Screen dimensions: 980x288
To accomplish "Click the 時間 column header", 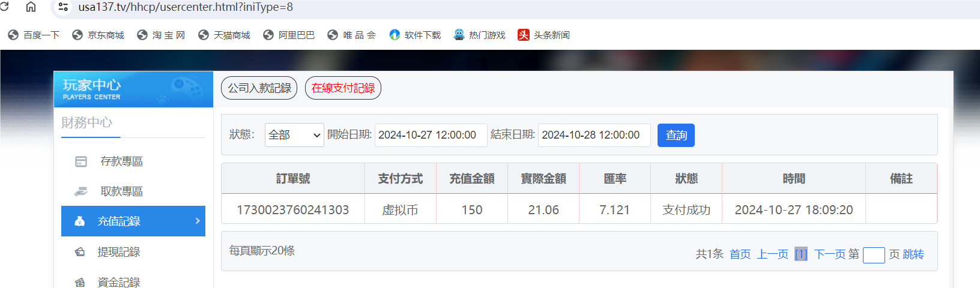I will pyautogui.click(x=794, y=179).
